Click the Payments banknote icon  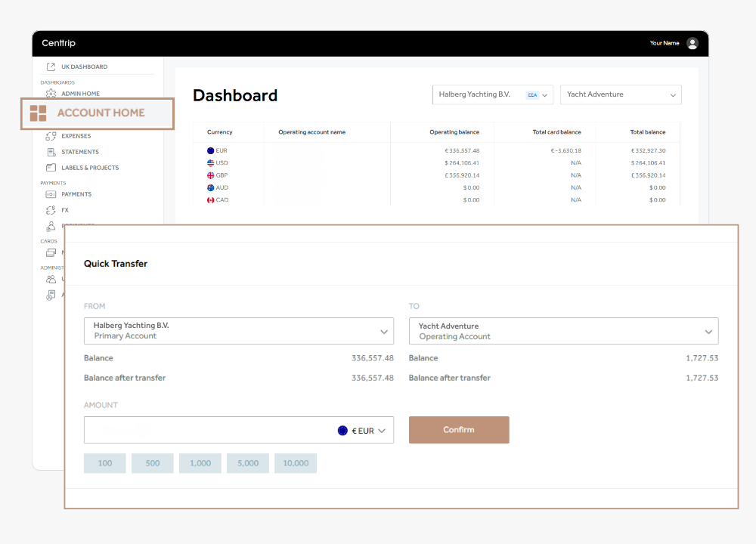coord(51,194)
